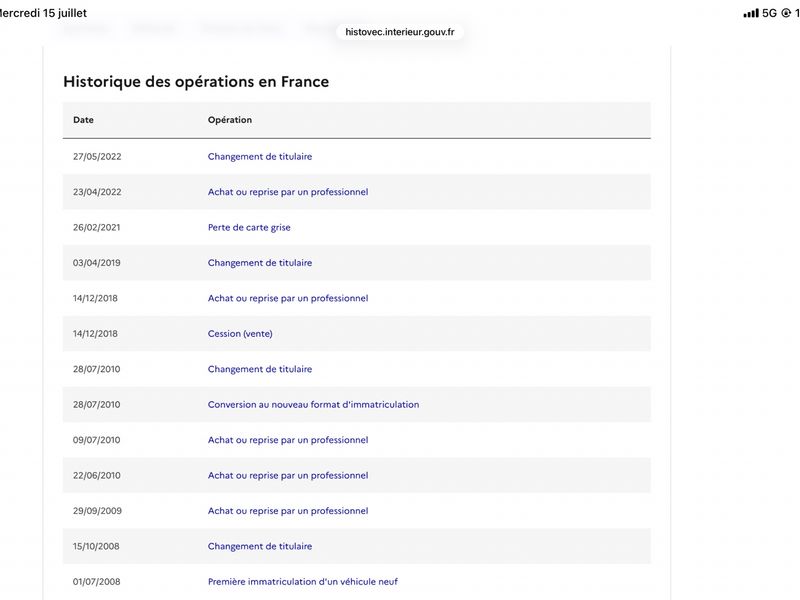Tap the rotation lock status icon
The image size is (800, 600).
coord(786,13)
